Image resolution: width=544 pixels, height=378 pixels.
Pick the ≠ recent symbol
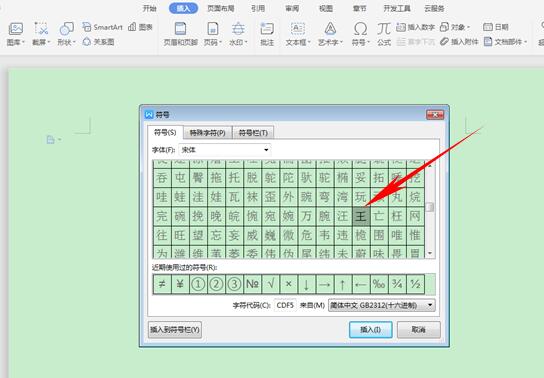tap(162, 284)
